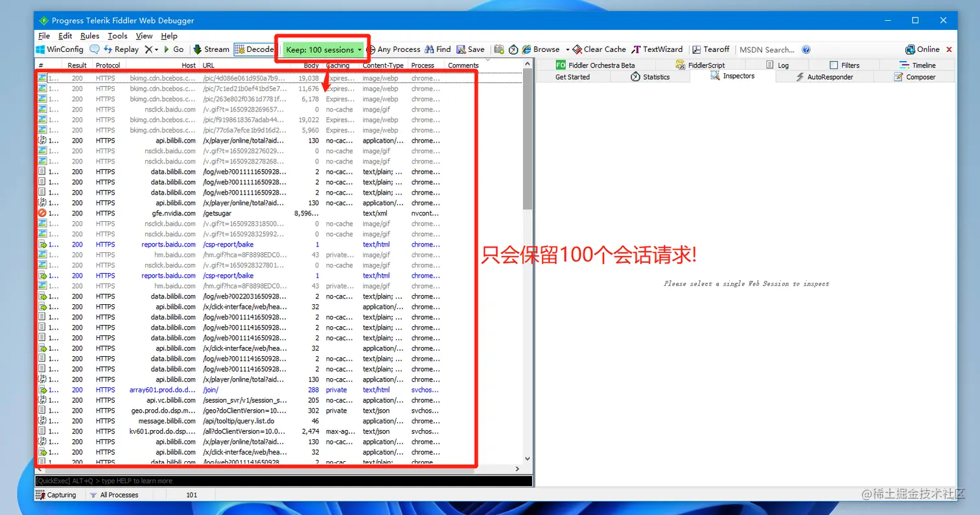Image resolution: width=980 pixels, height=515 pixels.
Task: Launch browser with the Browse button
Action: pos(541,49)
